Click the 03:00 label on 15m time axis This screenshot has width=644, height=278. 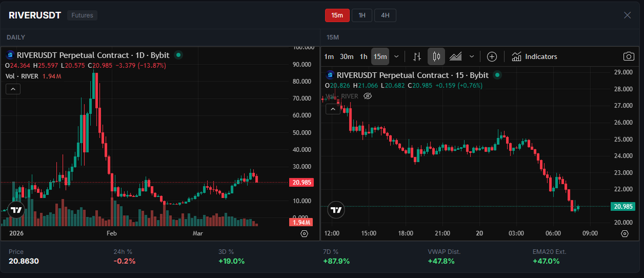pos(516,233)
